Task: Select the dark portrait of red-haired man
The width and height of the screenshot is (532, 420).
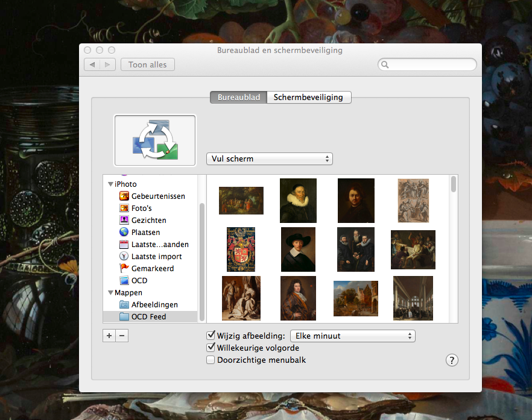Action: pyautogui.click(x=356, y=200)
